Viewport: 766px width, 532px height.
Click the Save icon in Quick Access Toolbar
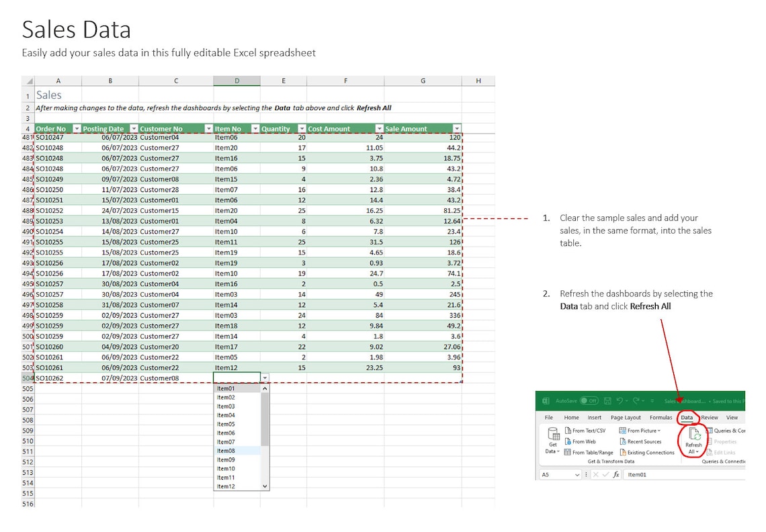(608, 401)
